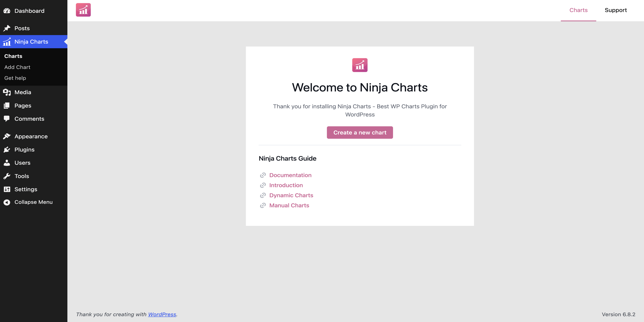The width and height of the screenshot is (644, 322).
Task: Click the Posts pushpin icon
Action: pyautogui.click(x=7, y=28)
